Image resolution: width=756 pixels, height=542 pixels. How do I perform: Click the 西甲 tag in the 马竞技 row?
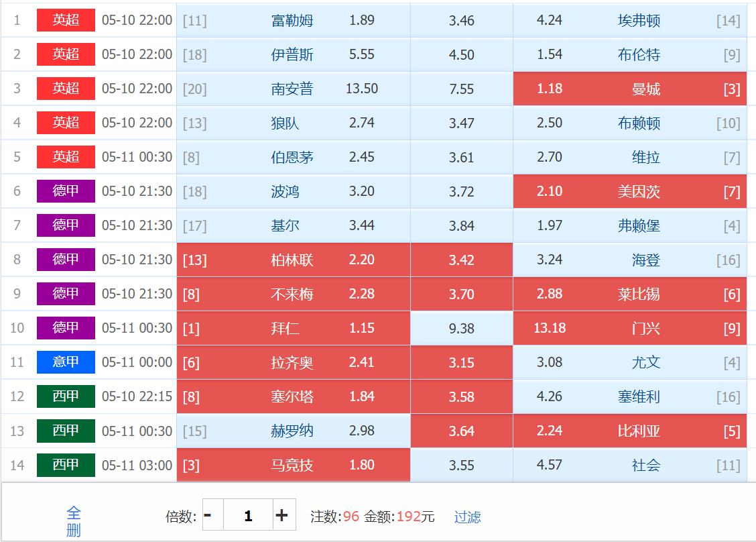[66, 466]
